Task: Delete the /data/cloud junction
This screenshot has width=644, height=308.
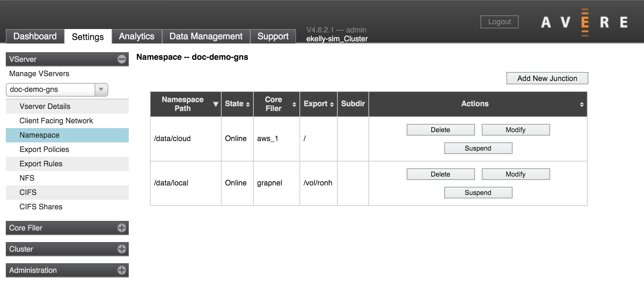Action: click(x=440, y=130)
